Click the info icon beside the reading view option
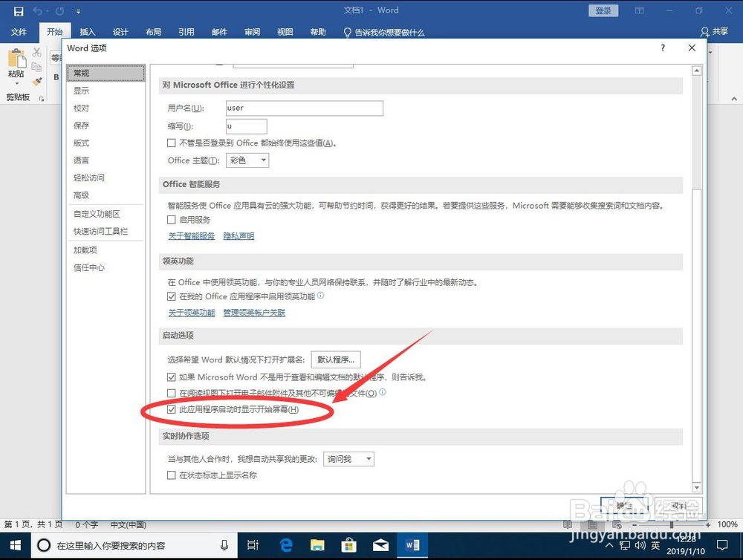The image size is (743, 560). pos(383,392)
